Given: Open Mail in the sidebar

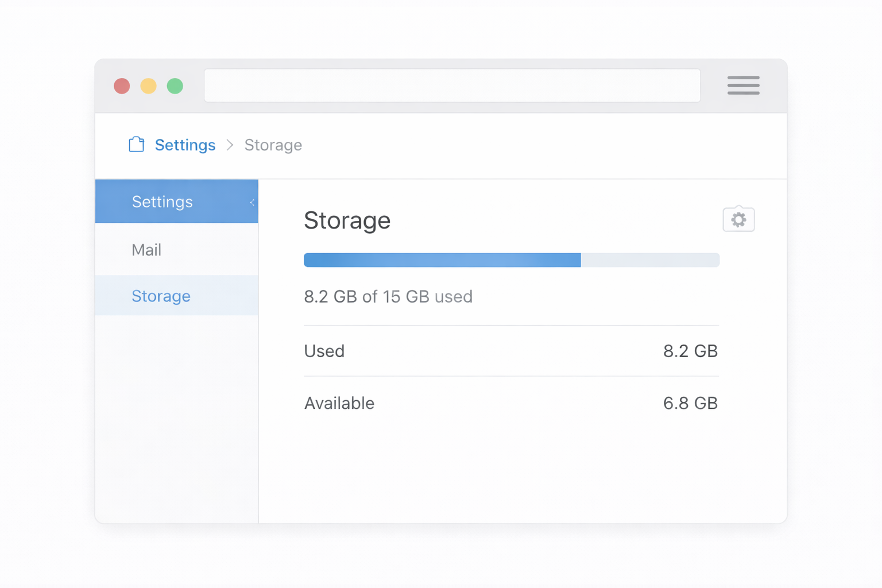Looking at the screenshot, I should (x=146, y=250).
